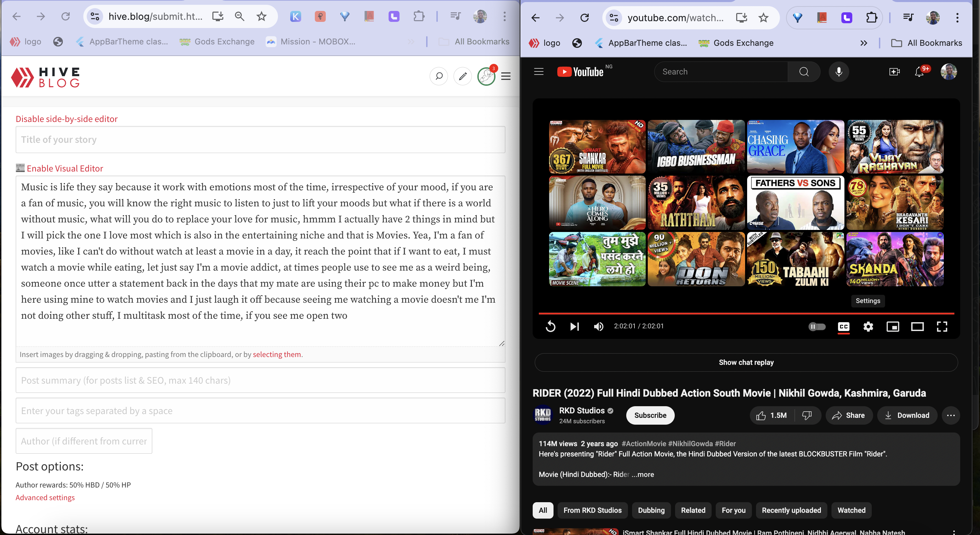Open FATHERS VS SONS end-screen thumbnail
The height and width of the screenshot is (535, 980).
point(795,203)
